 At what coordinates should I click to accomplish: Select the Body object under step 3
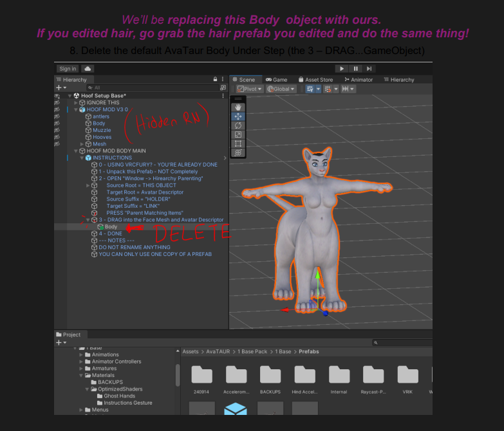[x=111, y=226]
